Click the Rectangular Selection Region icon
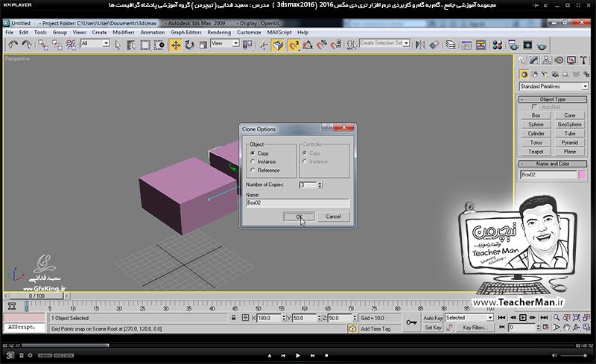The height and width of the screenshot is (364, 596). coord(145,45)
